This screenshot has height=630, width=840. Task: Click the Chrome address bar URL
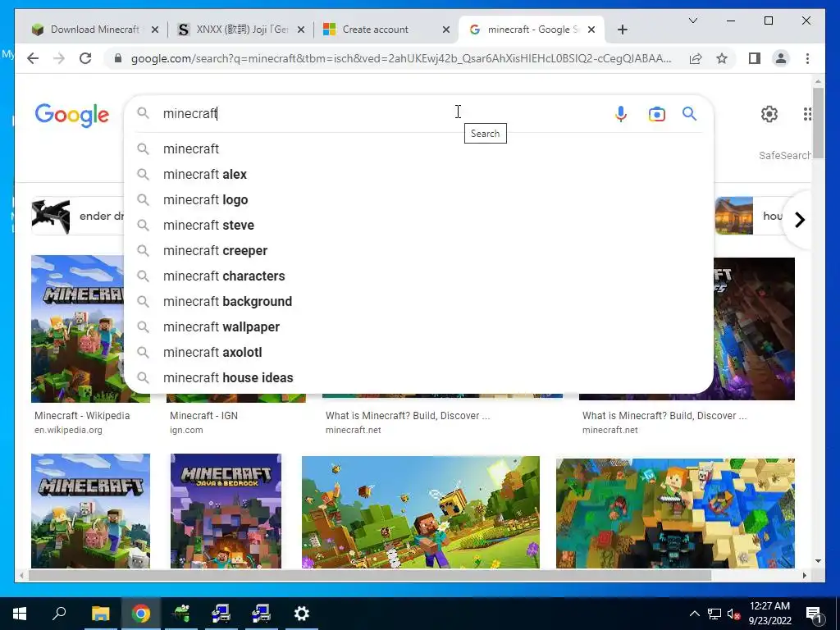[400, 58]
